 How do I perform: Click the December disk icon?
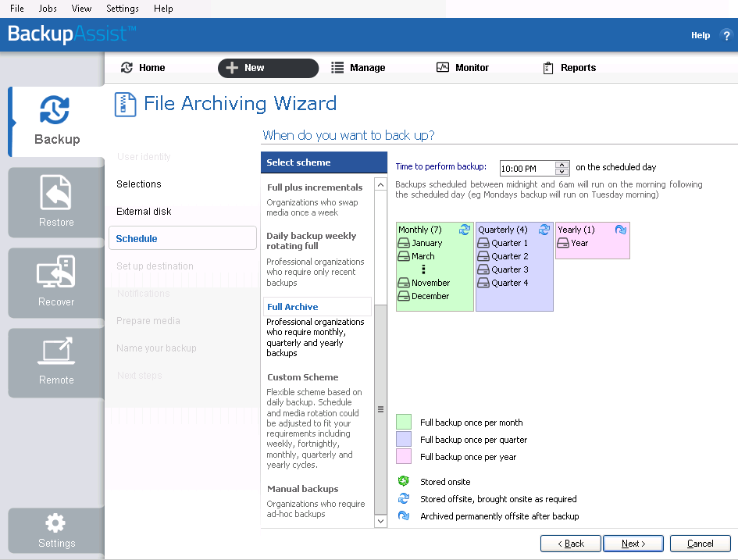403,296
